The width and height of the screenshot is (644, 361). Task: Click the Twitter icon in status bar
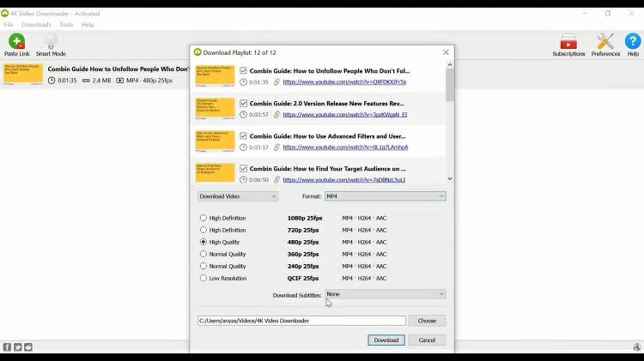click(x=18, y=347)
